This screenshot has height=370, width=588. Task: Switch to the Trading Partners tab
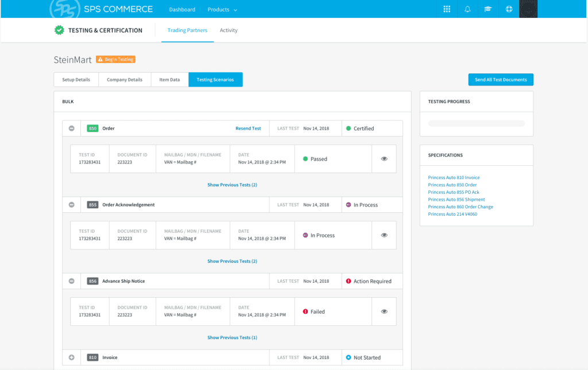click(187, 30)
